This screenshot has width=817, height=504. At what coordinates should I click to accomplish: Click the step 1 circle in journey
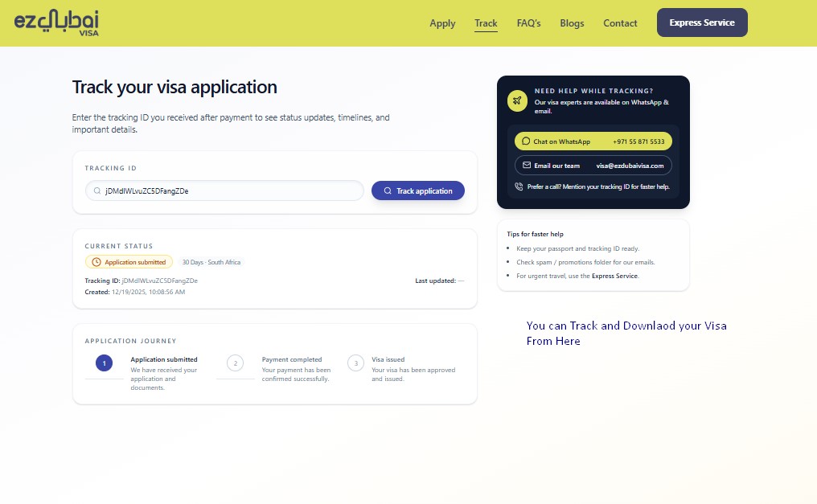click(104, 363)
